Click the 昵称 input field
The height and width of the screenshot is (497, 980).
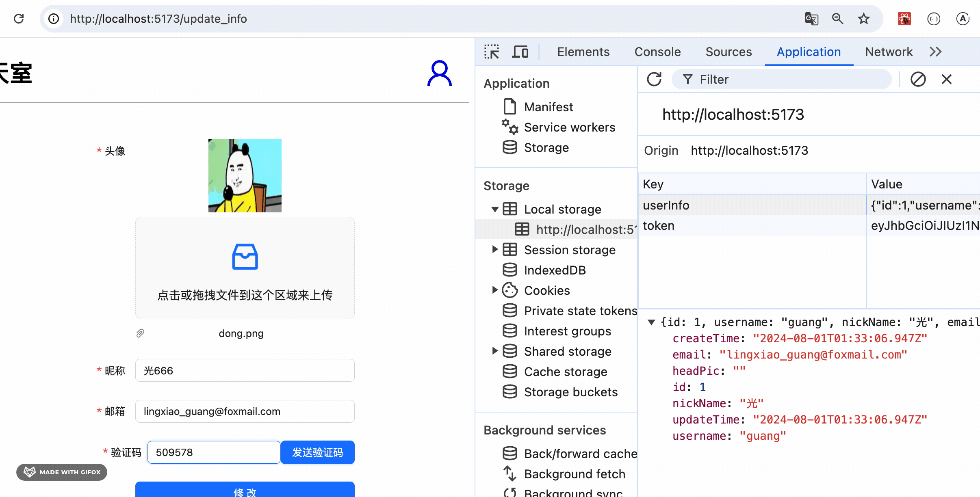245,371
